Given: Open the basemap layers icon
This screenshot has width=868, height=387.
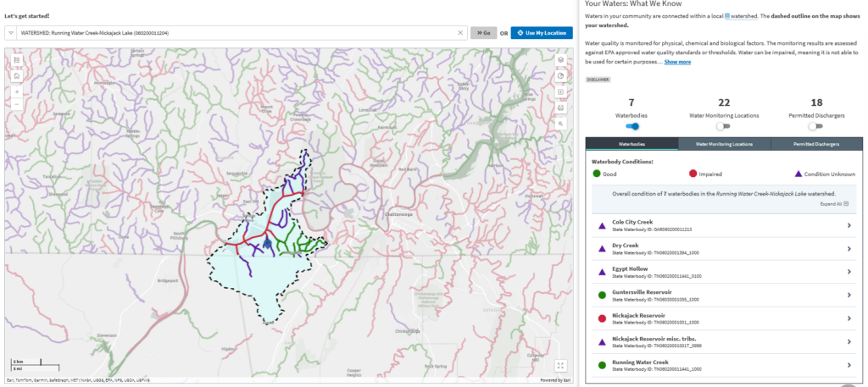Looking at the screenshot, I should coord(561,61).
